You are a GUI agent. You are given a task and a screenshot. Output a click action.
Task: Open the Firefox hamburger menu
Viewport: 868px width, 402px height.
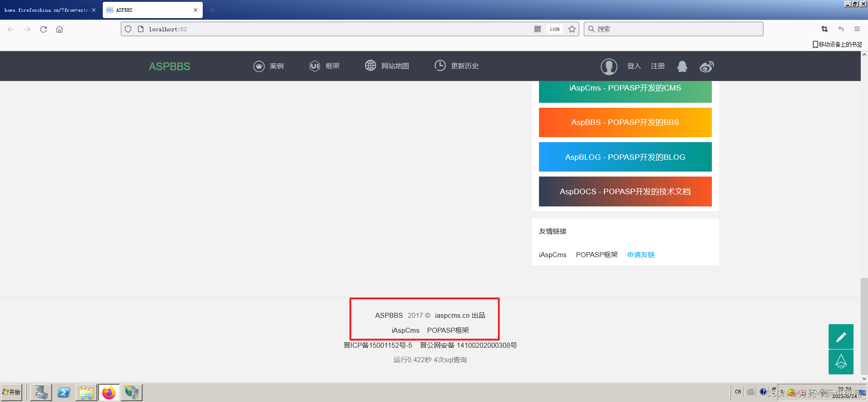pos(857,29)
